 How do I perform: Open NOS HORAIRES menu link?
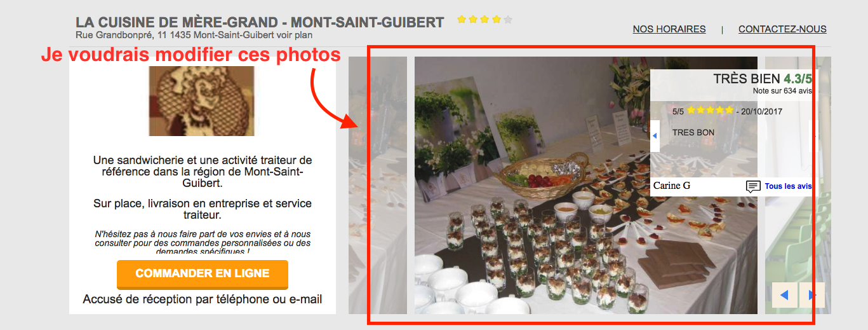(x=669, y=29)
